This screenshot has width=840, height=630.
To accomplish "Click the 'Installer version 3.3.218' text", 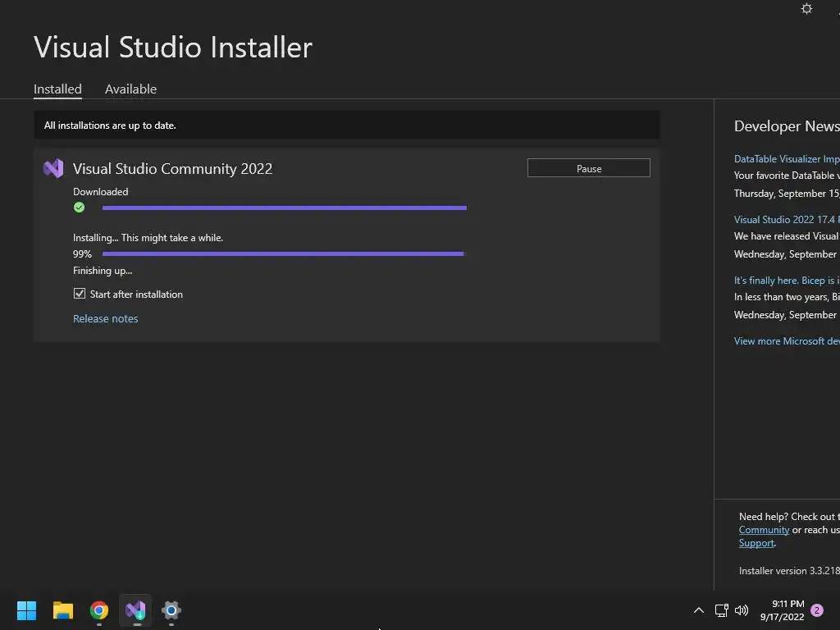I will click(789, 571).
